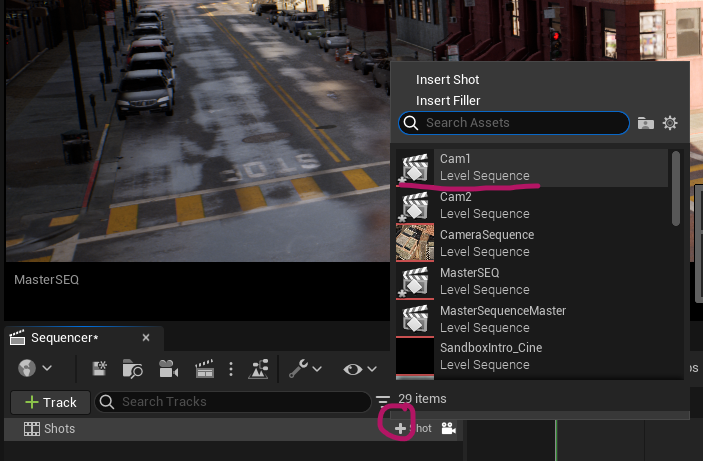Click the Cam2 clapperboard thumbnail

(x=415, y=205)
